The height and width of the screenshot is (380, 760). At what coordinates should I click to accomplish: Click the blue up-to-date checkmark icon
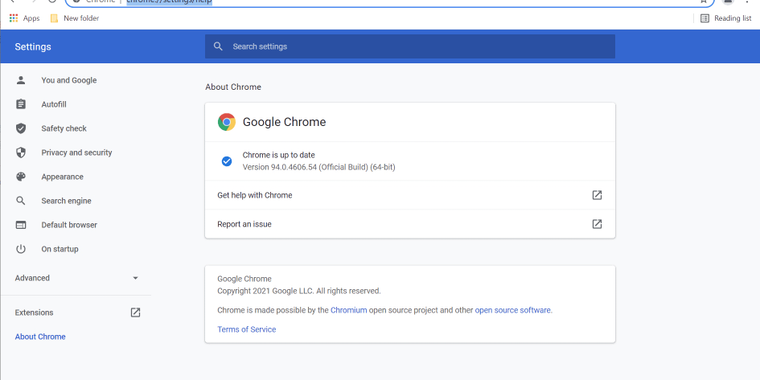coord(226,161)
